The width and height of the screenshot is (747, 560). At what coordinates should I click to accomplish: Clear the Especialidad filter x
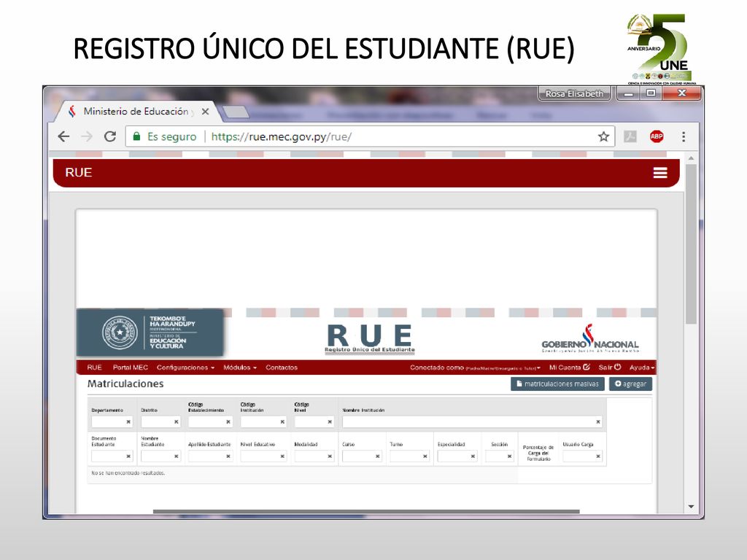point(473,456)
